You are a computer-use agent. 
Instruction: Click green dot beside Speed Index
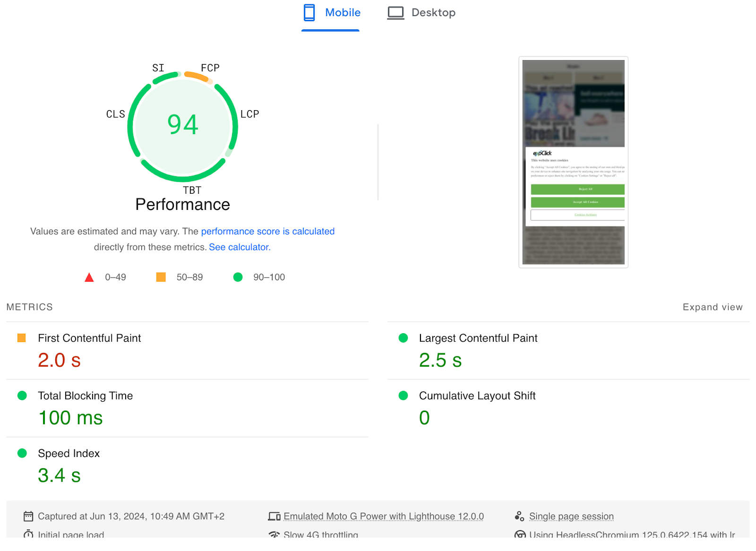(22, 453)
